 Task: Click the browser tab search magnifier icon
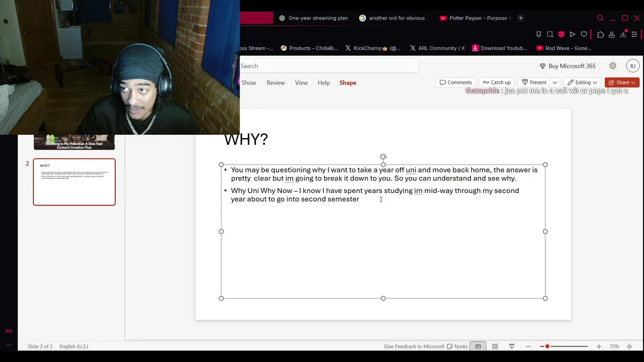(600, 18)
